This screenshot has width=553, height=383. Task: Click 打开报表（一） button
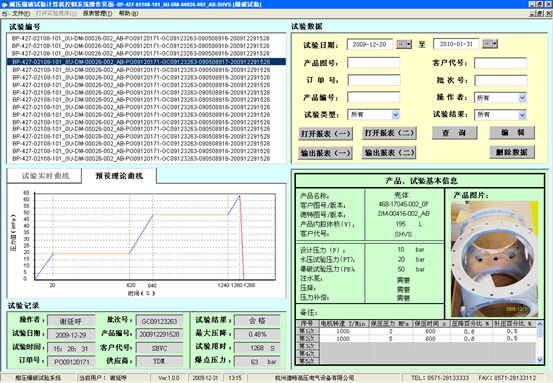325,134
